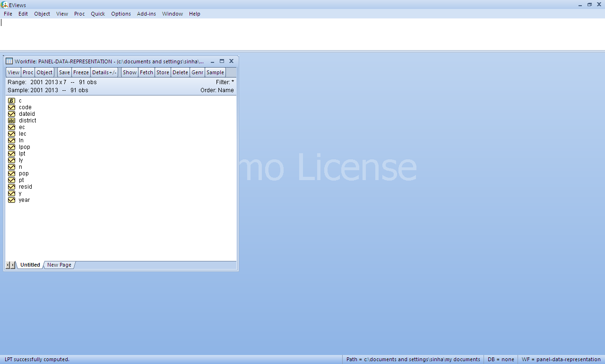The height and width of the screenshot is (364, 605).
Task: Select the ec series icon
Action: coord(12,127)
